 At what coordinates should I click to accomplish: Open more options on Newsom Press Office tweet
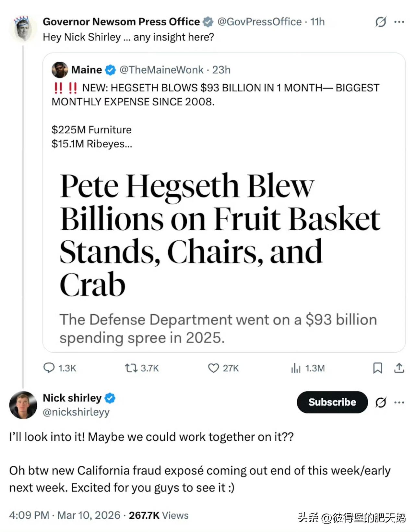coord(399,22)
